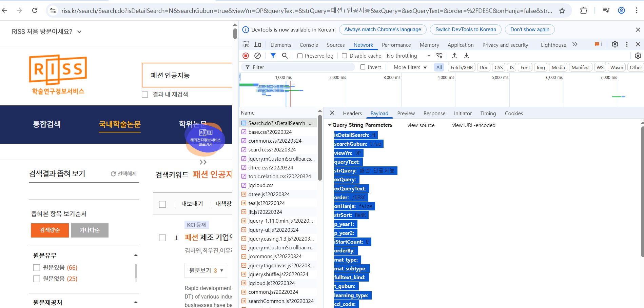Open the More filters dropdown
Screen dimensions: 644x308
tap(410, 67)
